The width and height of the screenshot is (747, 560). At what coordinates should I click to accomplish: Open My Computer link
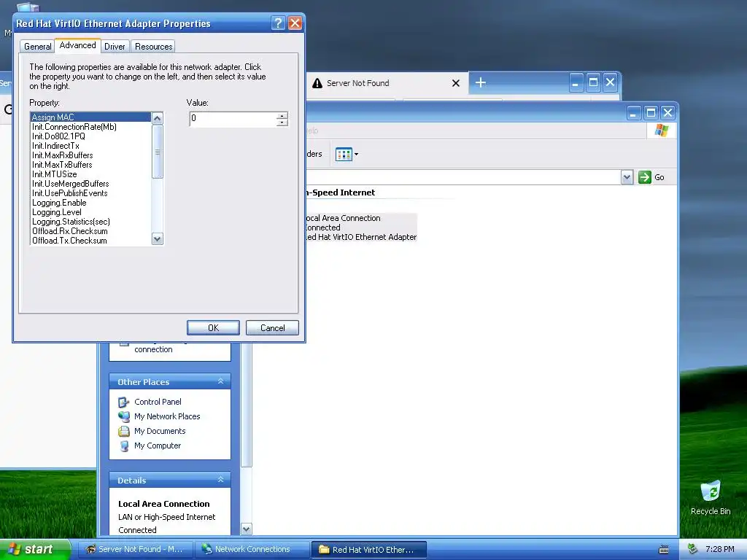pyautogui.click(x=158, y=446)
